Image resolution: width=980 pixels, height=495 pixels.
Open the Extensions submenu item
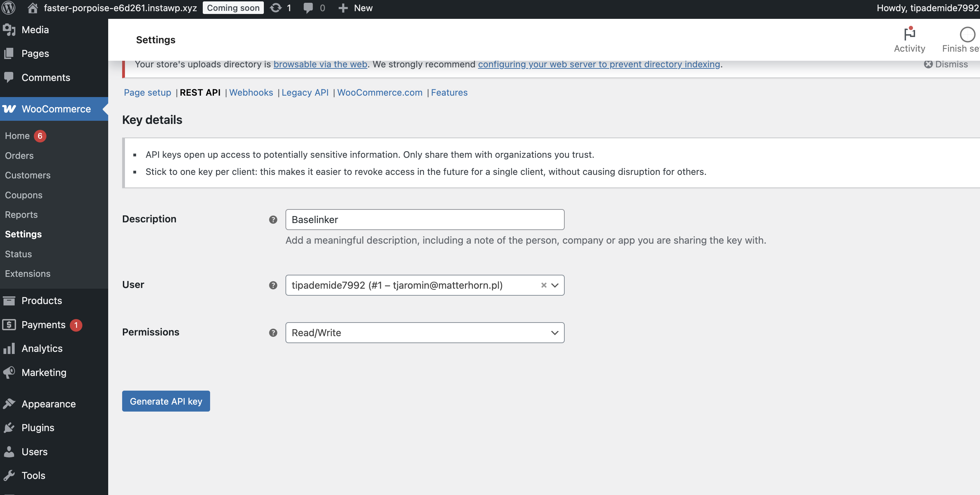click(x=28, y=274)
